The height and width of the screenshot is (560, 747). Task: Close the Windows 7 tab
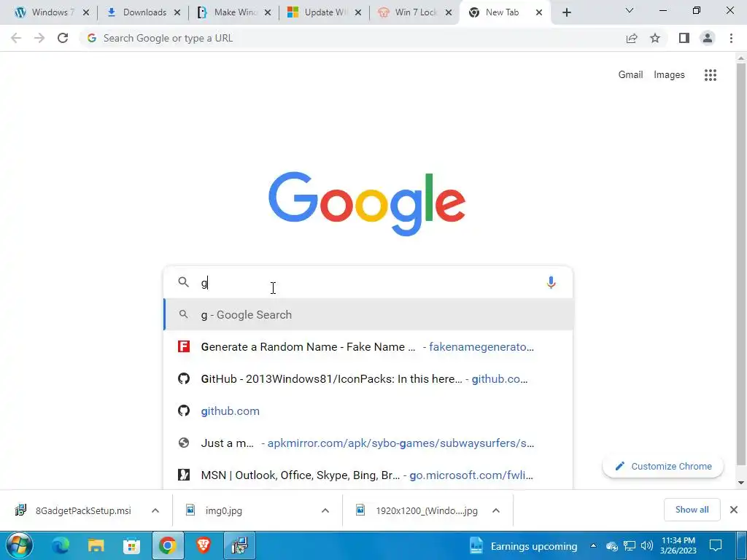86,13
